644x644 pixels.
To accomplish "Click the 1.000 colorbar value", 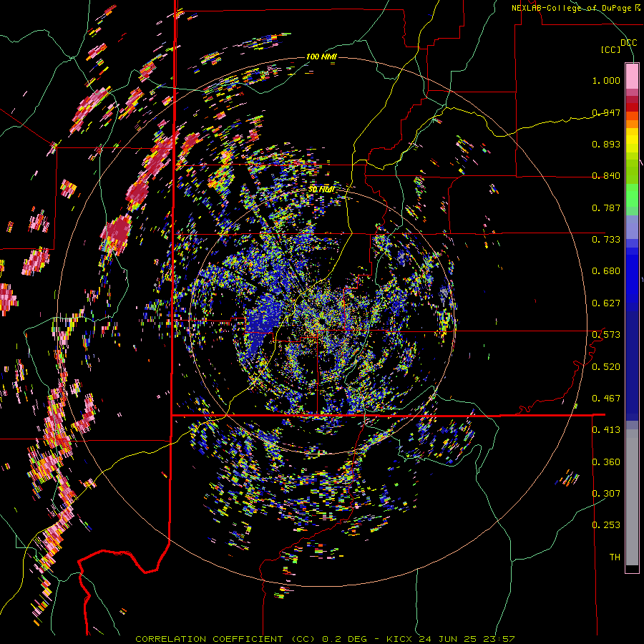I will click(606, 80).
